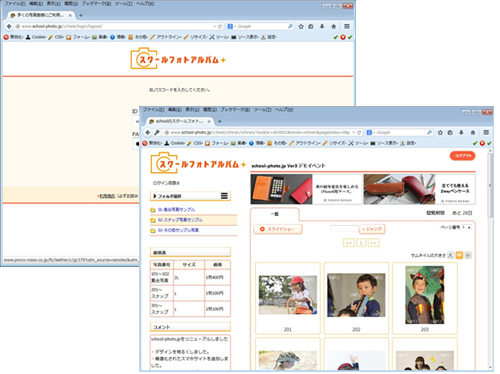Viewport: 500px width, 374px height.
Task: Select small thumbnail size option
Action: pyautogui.click(x=468, y=255)
